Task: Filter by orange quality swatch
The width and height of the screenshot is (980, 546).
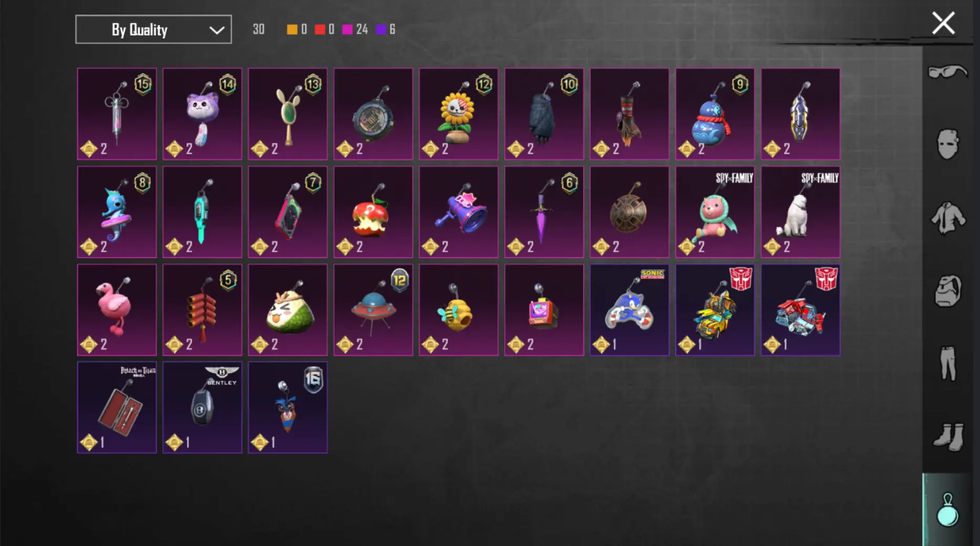Action: pyautogui.click(x=292, y=29)
